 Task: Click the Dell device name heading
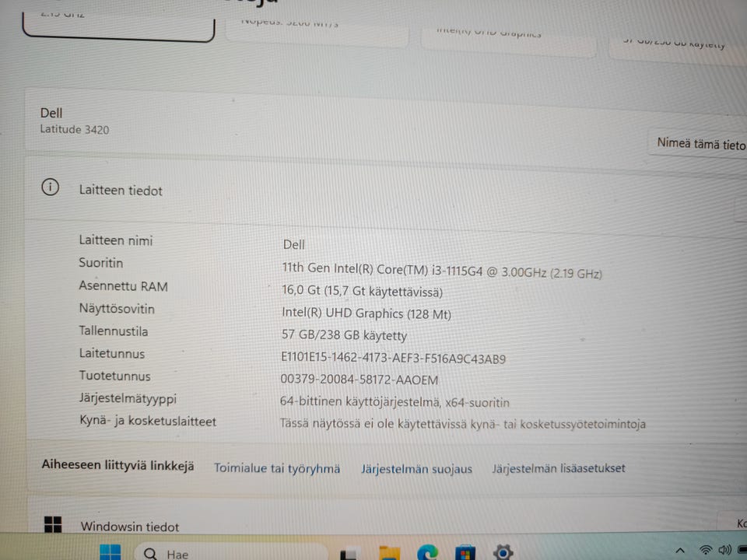click(51, 113)
